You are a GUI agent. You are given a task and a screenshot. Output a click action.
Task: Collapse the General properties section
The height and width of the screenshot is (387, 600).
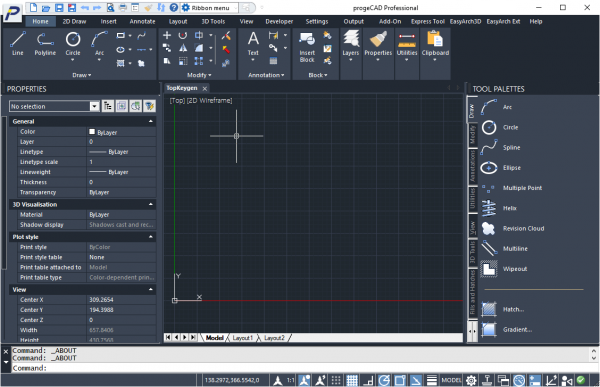(x=151, y=121)
